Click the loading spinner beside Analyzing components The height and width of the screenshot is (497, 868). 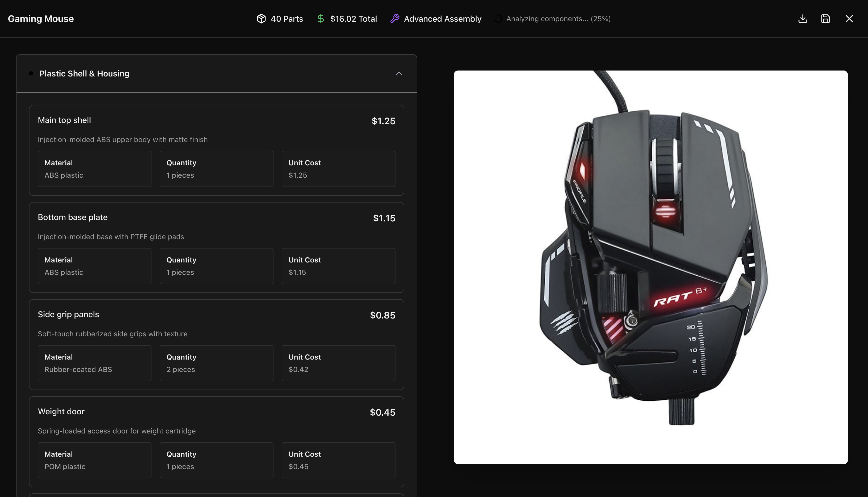coord(498,18)
